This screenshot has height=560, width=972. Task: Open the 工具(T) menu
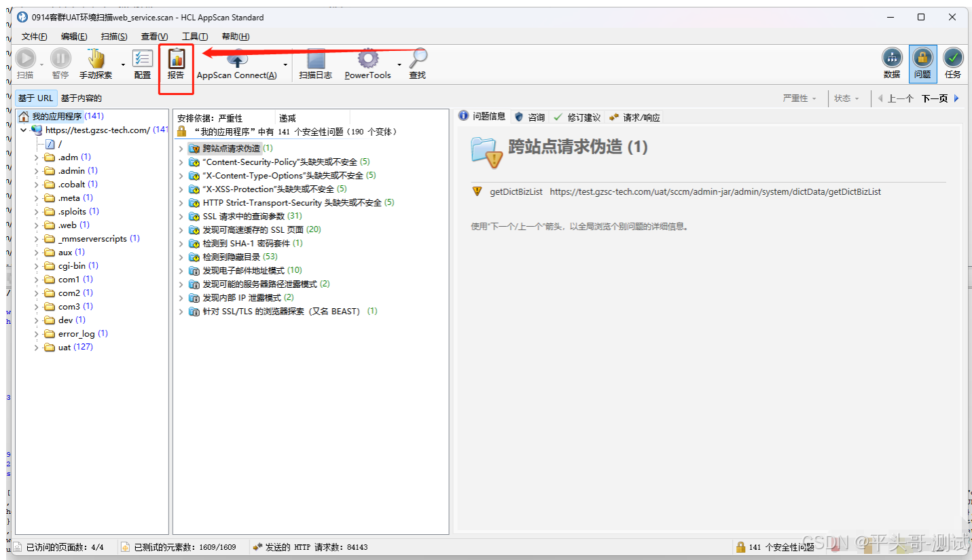coord(195,37)
